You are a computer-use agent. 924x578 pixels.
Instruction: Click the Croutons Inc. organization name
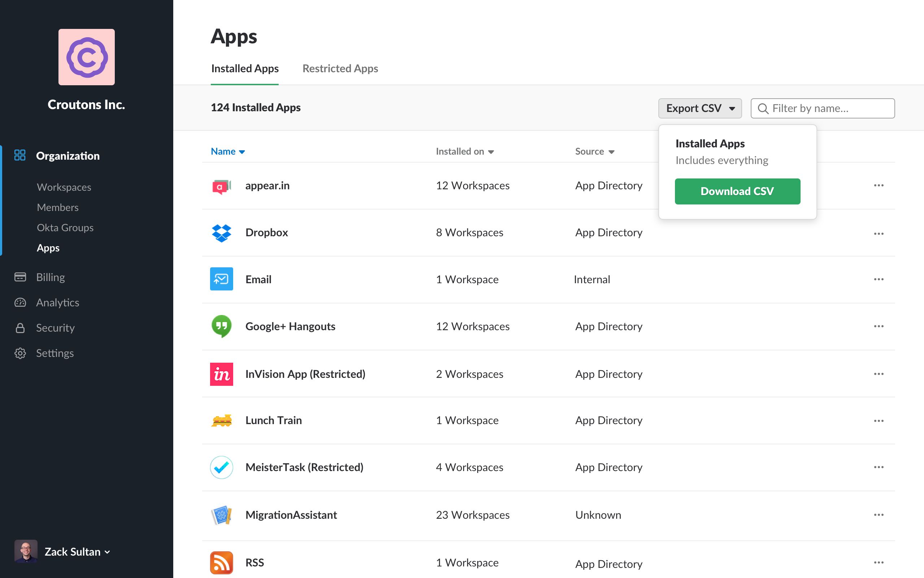coord(86,104)
